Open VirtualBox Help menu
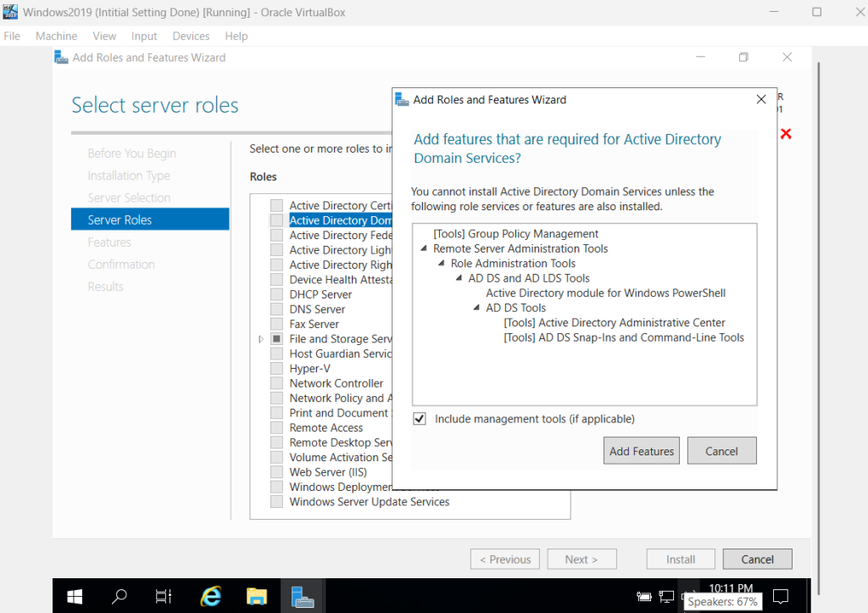 [x=236, y=36]
